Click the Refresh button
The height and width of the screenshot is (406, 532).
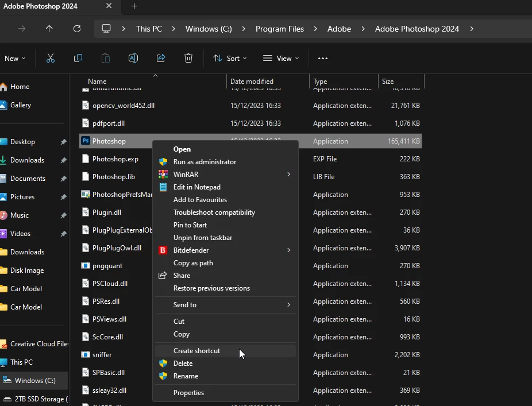[77, 29]
